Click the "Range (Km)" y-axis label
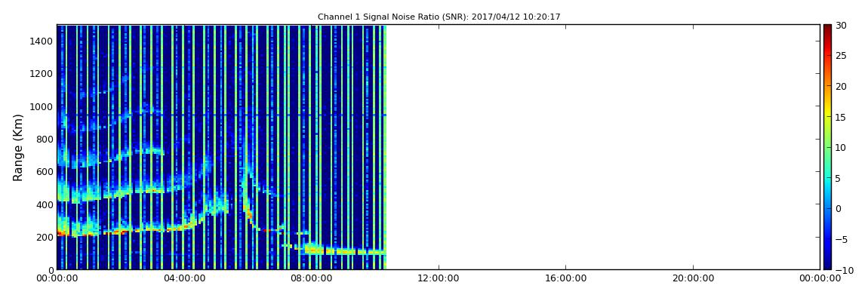 pos(17,148)
